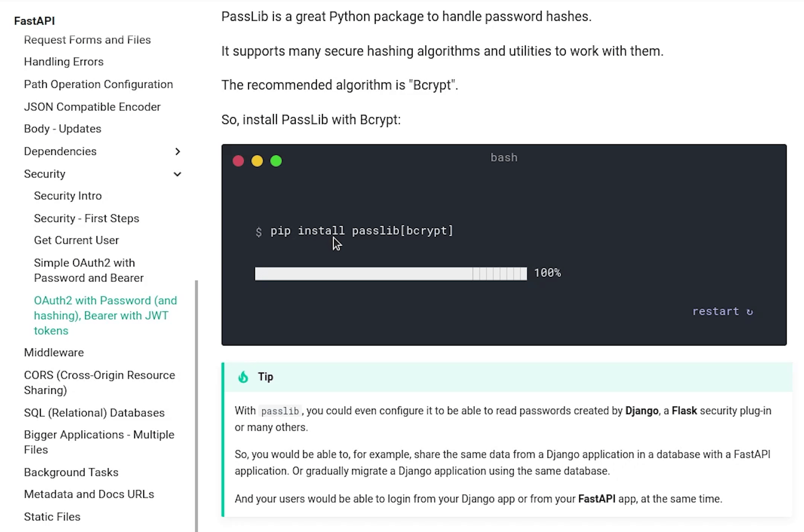Go to Security - First Steps

[x=86, y=219]
